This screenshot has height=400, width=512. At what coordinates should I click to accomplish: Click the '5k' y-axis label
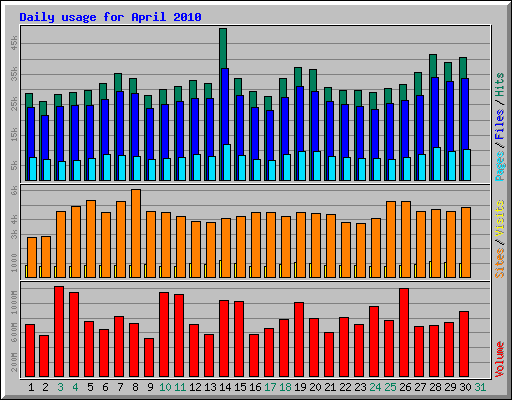tap(14, 165)
